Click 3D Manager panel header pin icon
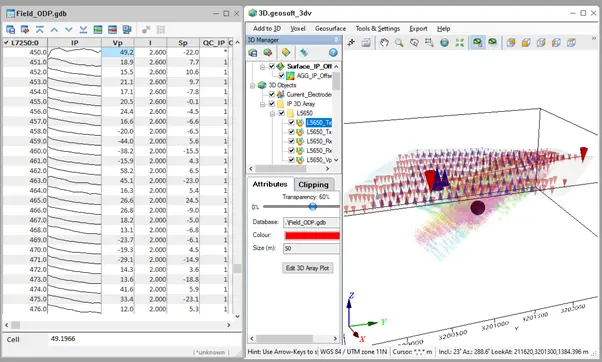This screenshot has width=602, height=362. click(336, 40)
